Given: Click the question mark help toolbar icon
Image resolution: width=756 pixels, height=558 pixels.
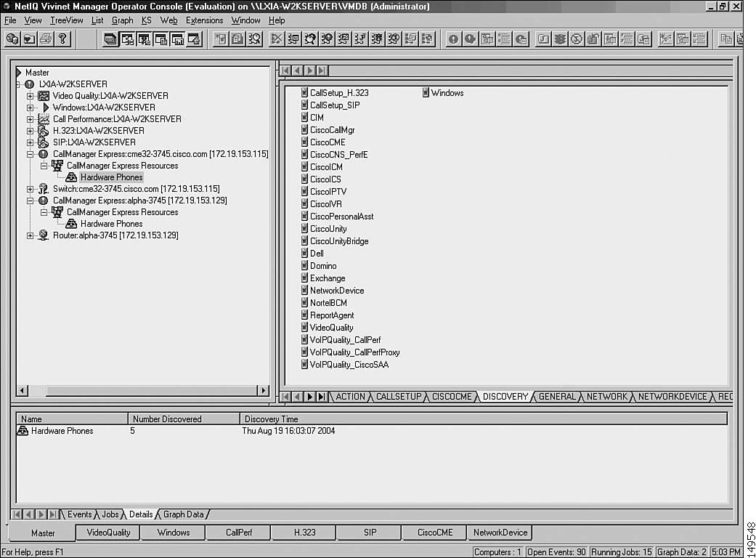Looking at the screenshot, I should click(x=62, y=39).
